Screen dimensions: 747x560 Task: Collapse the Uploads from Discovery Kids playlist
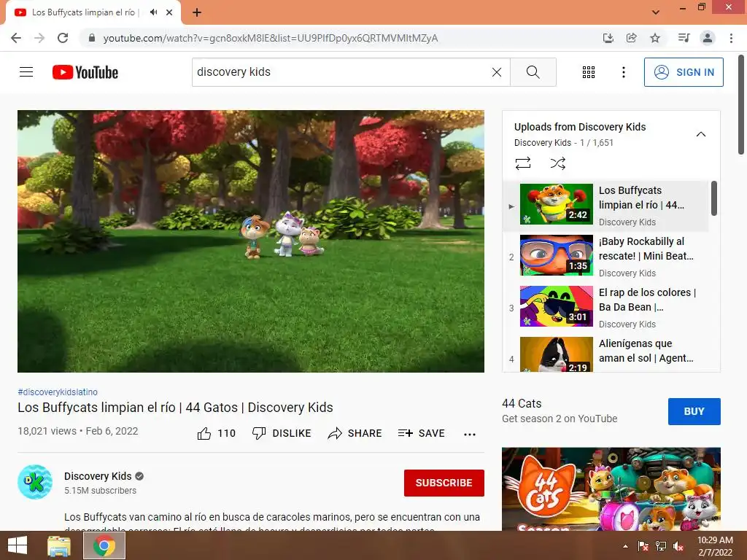click(x=701, y=134)
